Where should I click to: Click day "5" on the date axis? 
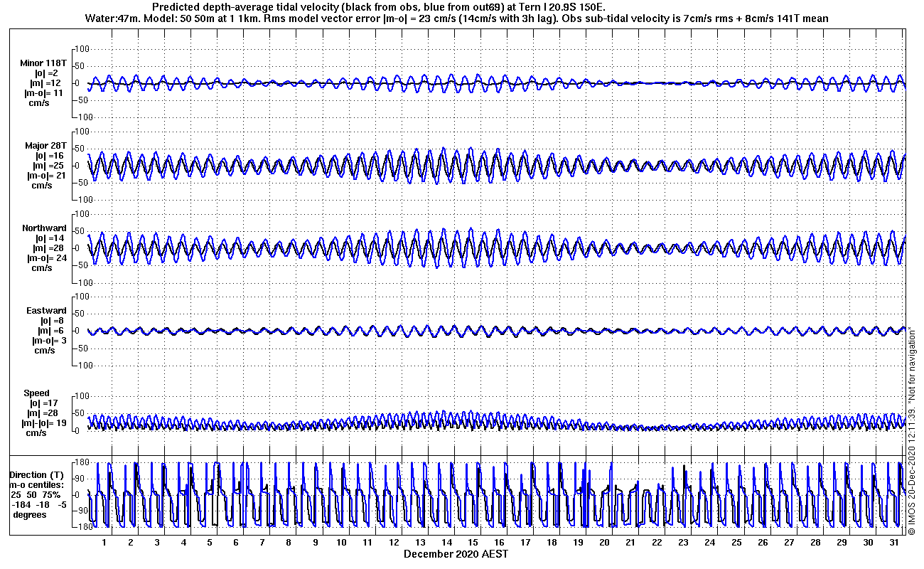210,543
